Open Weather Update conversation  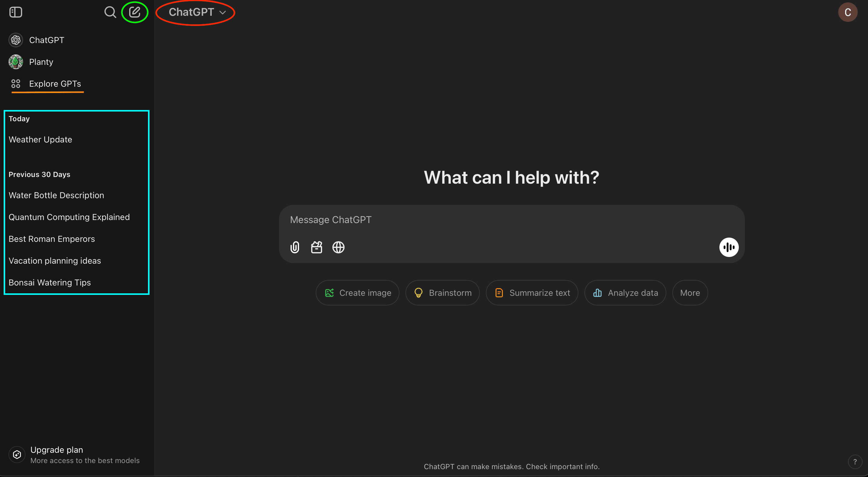tap(40, 140)
